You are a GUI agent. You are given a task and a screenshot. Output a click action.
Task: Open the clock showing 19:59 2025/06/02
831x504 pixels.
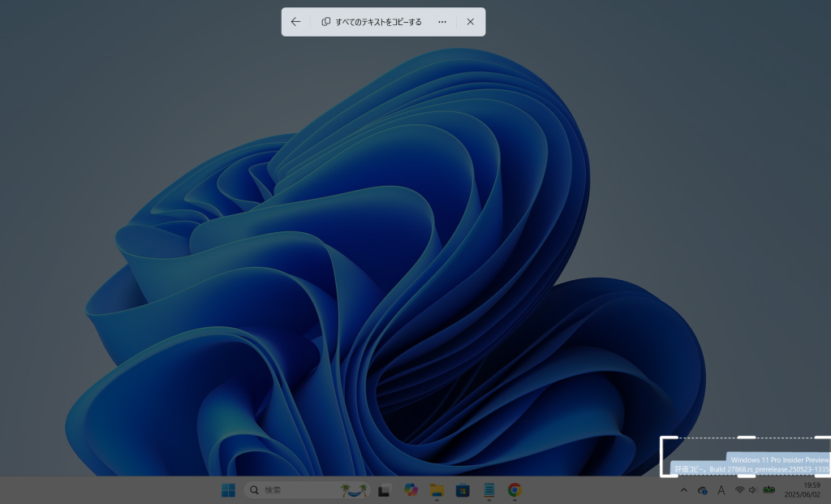point(802,490)
